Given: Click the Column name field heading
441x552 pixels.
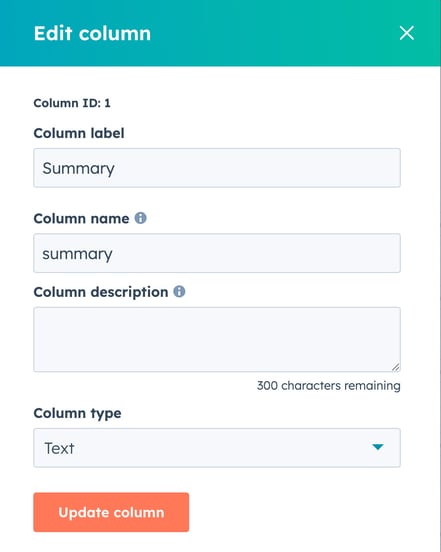Looking at the screenshot, I should click(81, 219).
